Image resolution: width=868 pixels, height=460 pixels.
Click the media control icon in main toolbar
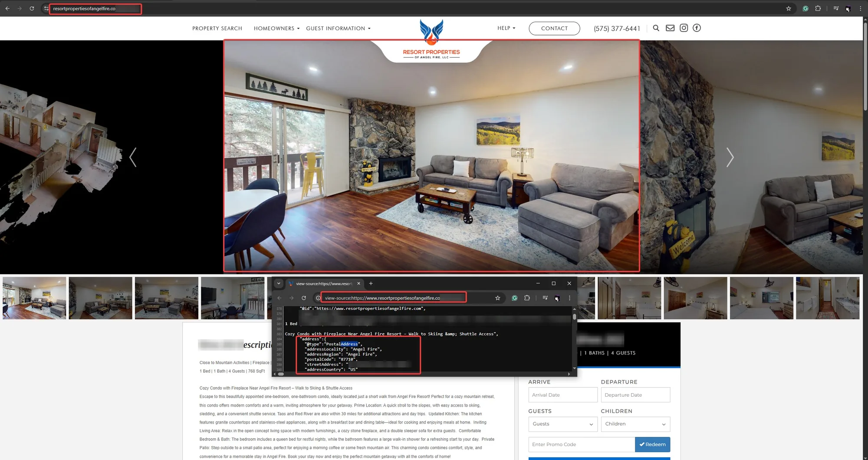coord(836,8)
